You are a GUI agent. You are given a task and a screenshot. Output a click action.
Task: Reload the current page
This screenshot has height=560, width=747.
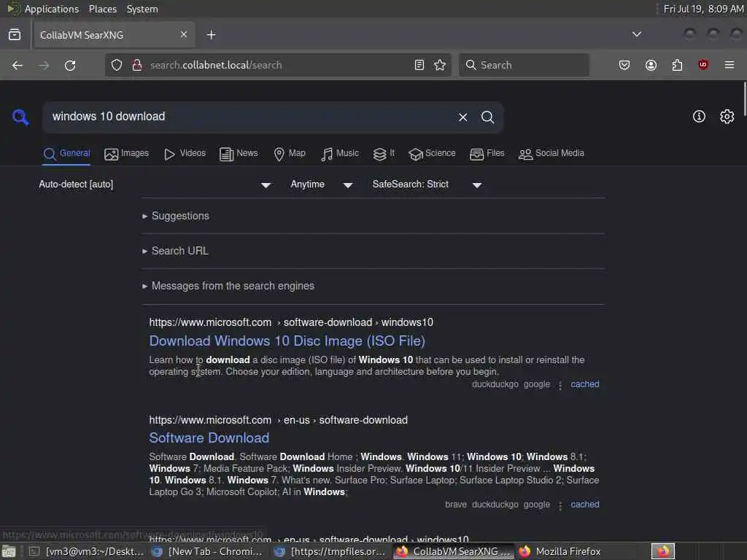point(70,65)
